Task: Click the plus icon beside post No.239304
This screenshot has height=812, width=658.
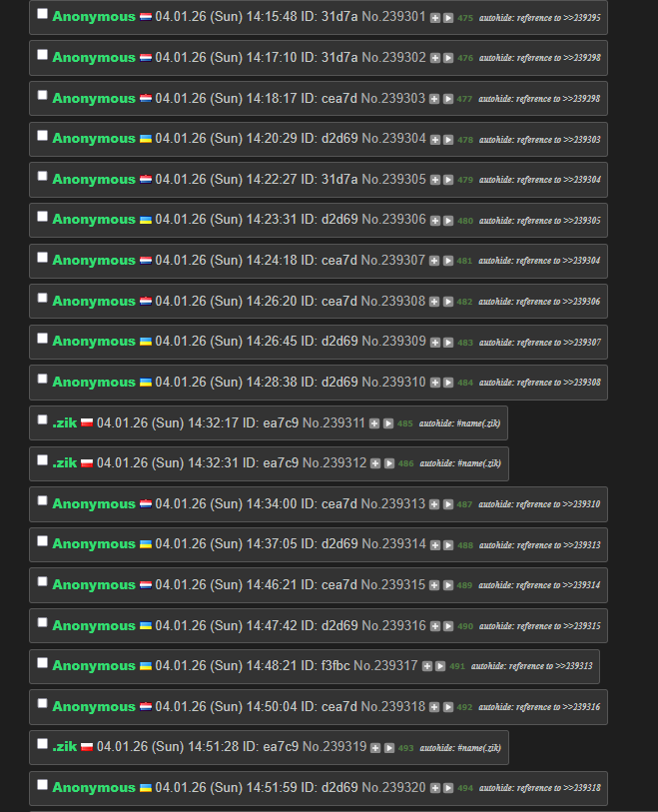Action: click(435, 140)
